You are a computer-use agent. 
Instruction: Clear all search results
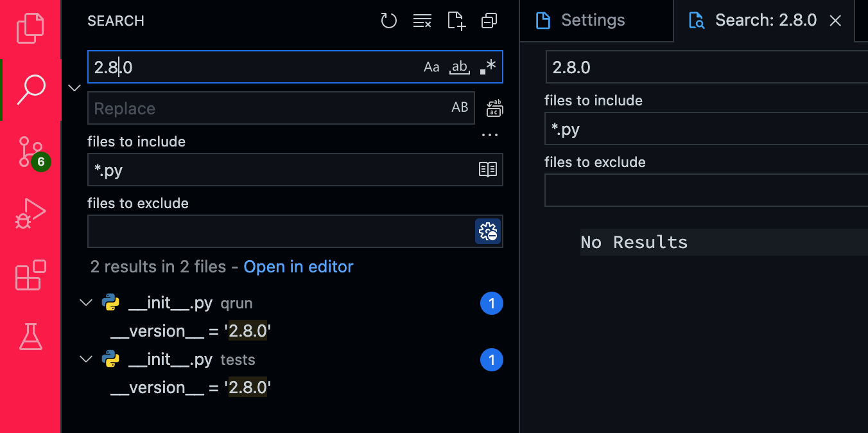click(422, 21)
